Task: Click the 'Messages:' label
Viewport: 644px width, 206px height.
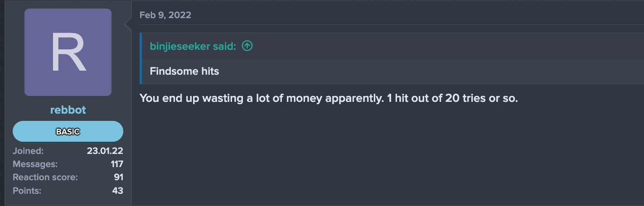Action: [35, 164]
